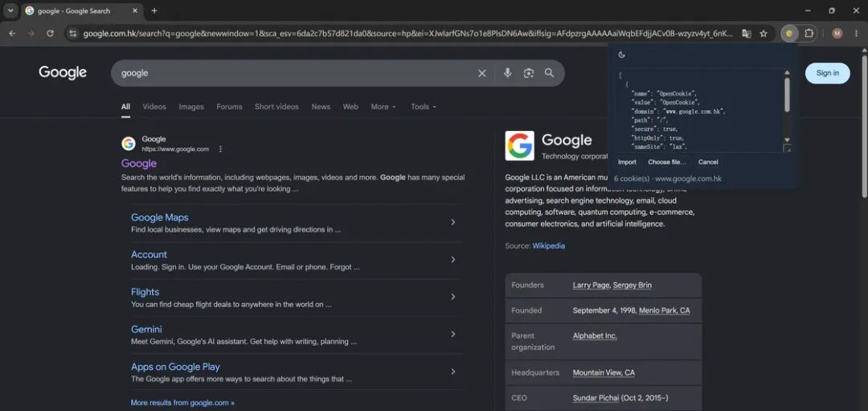Close the google - Google Search tab
This screenshot has width=868, height=411.
coord(135,10)
